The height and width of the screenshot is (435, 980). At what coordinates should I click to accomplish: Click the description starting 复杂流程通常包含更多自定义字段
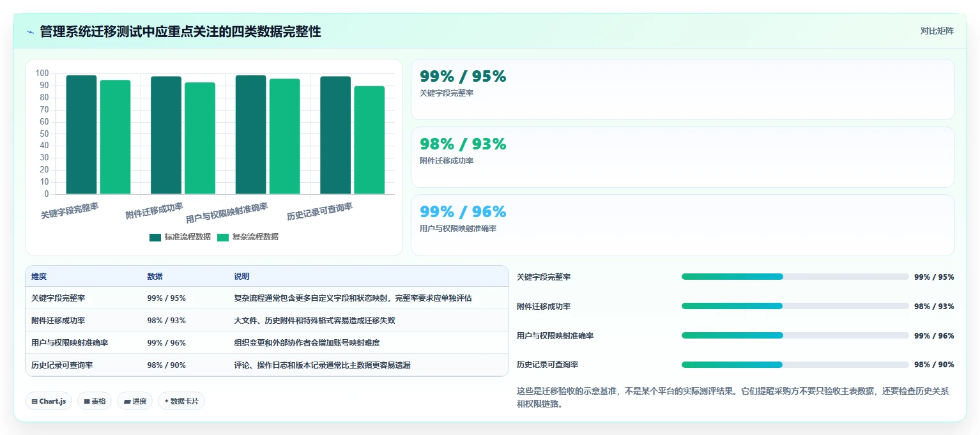353,298
